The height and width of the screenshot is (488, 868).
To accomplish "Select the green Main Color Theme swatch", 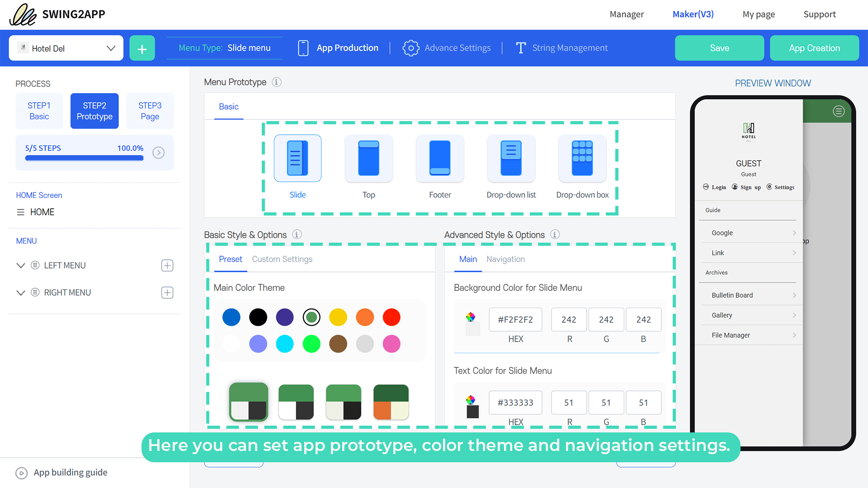I will pyautogui.click(x=311, y=317).
